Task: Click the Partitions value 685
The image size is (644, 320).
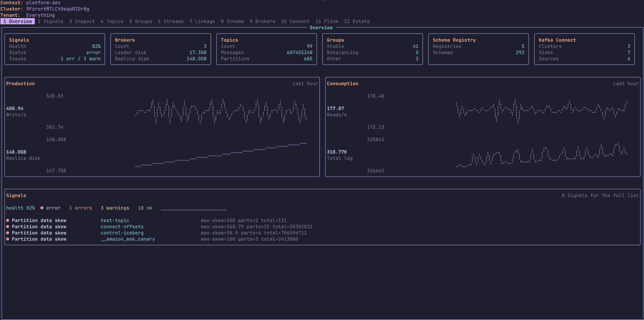Action: [308, 59]
